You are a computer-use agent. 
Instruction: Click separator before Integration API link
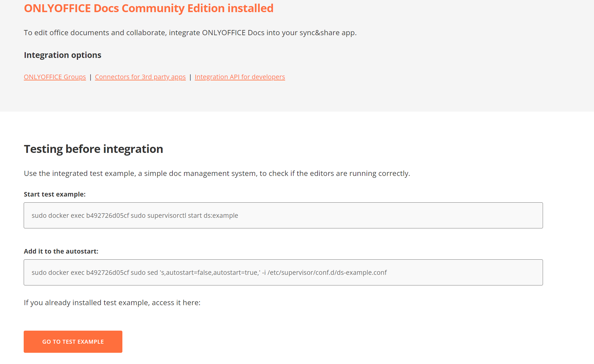point(190,77)
